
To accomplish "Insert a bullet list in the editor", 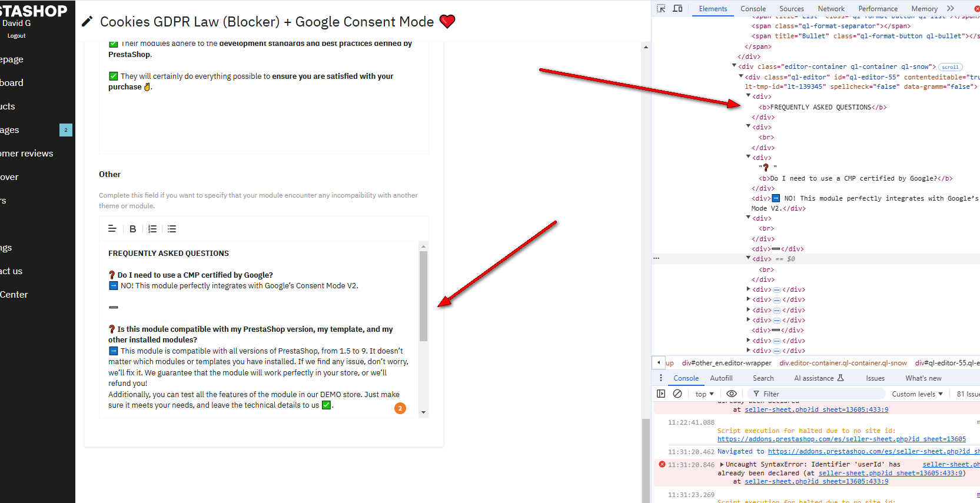I will click(172, 229).
